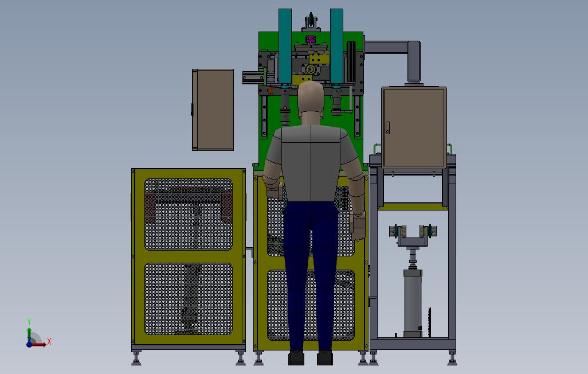The height and width of the screenshot is (374, 588).
Task: Pick the left teal vertical column
Action: pos(285,46)
